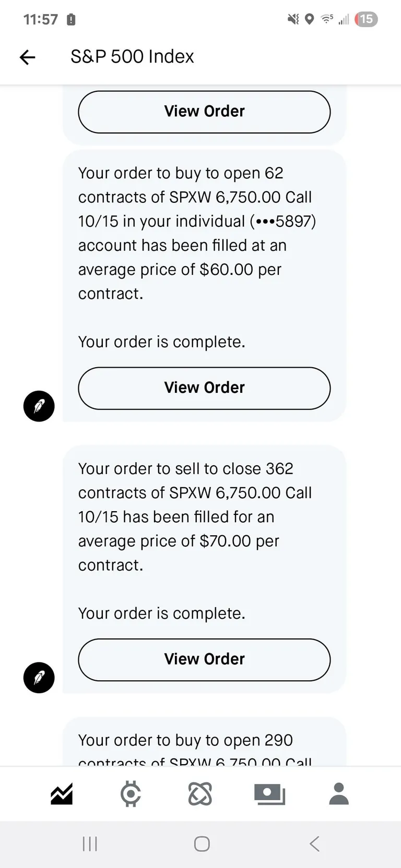Image resolution: width=401 pixels, height=868 pixels.
Task: Open the account profile tab
Action: point(339,794)
